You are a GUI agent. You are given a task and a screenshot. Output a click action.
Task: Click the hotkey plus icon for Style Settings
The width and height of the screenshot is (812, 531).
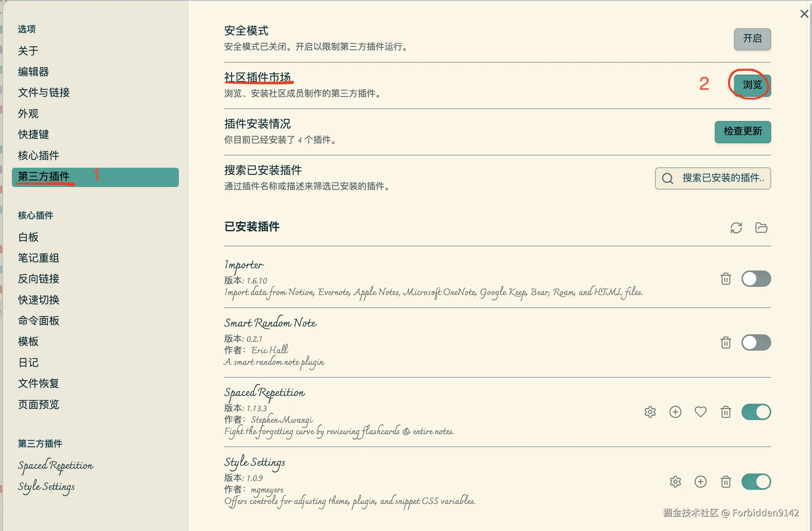[x=701, y=481]
